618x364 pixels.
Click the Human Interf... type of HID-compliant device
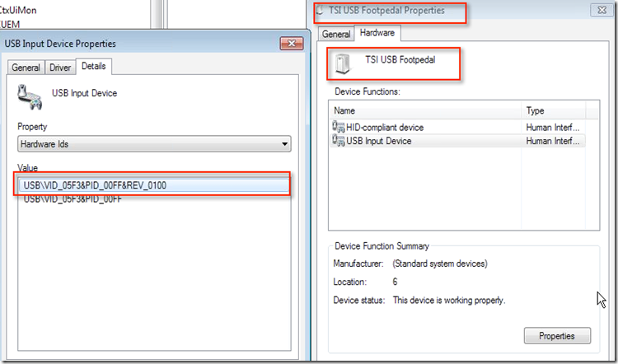(553, 128)
